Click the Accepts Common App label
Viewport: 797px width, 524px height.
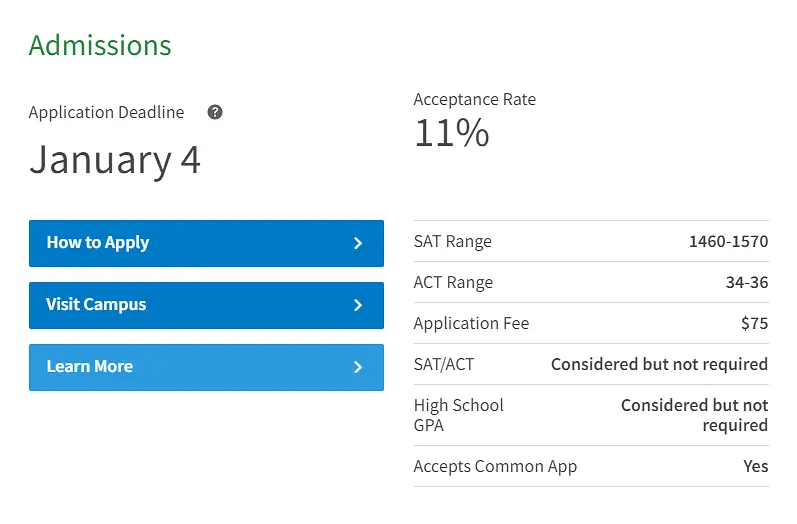click(495, 466)
